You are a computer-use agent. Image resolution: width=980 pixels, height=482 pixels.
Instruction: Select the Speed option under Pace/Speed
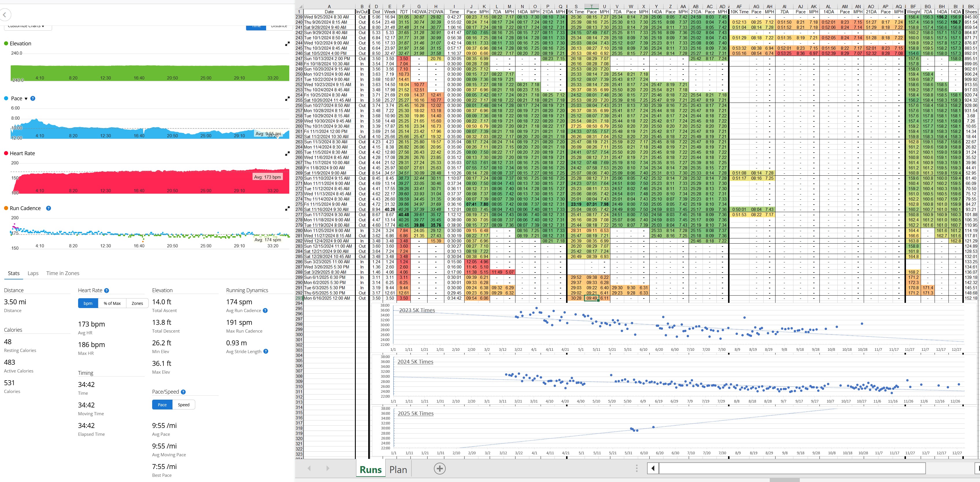pos(184,405)
